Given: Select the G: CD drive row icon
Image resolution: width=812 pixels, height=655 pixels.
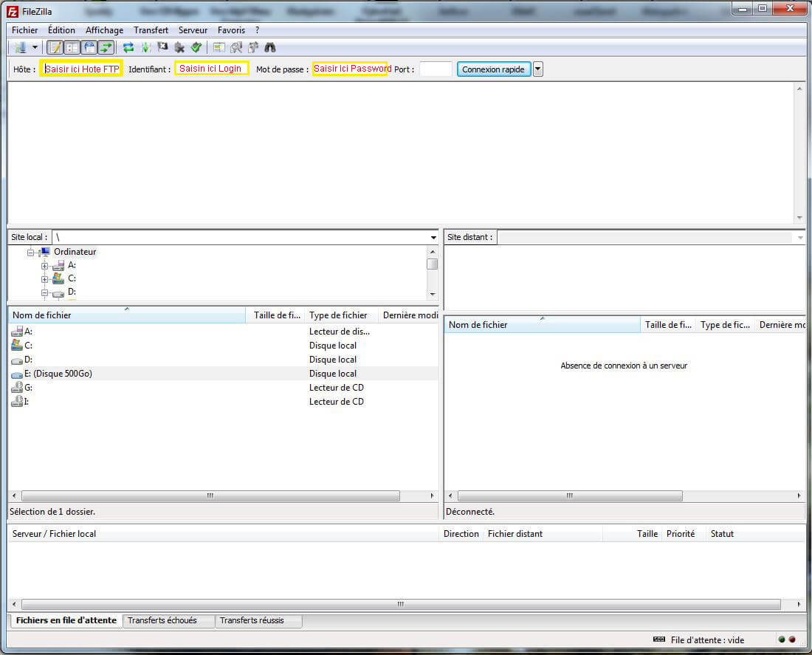Looking at the screenshot, I should click(x=16, y=387).
